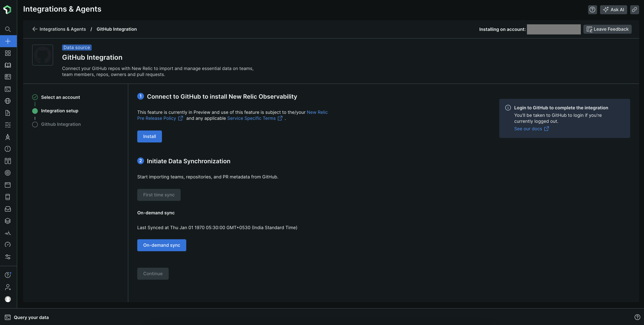Click the Continue button
644x325 pixels.
(x=153, y=274)
